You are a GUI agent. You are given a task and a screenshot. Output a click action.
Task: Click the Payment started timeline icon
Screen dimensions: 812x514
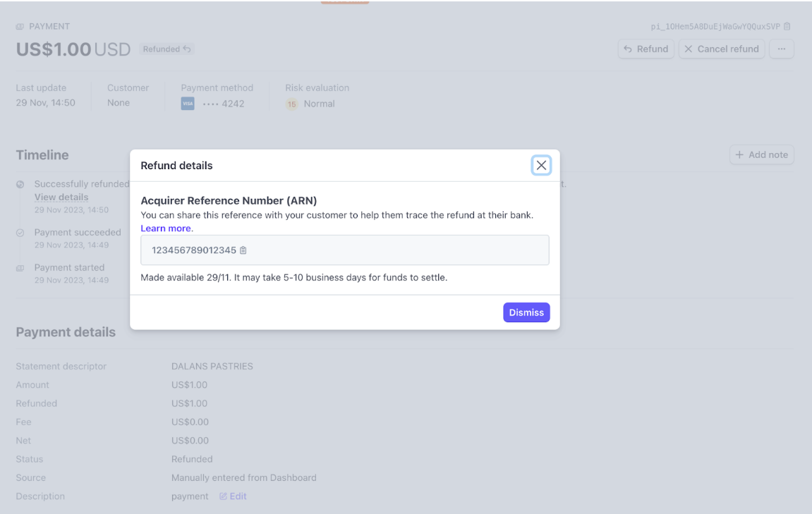20,268
